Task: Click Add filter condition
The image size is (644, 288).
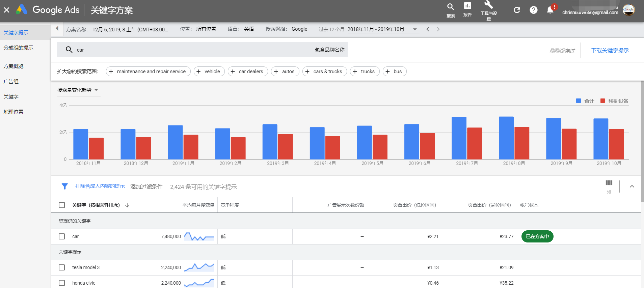Action: pyautogui.click(x=146, y=186)
